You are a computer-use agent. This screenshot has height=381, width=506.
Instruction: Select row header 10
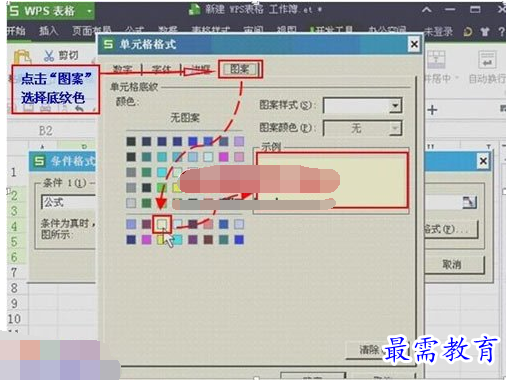pos(14,319)
